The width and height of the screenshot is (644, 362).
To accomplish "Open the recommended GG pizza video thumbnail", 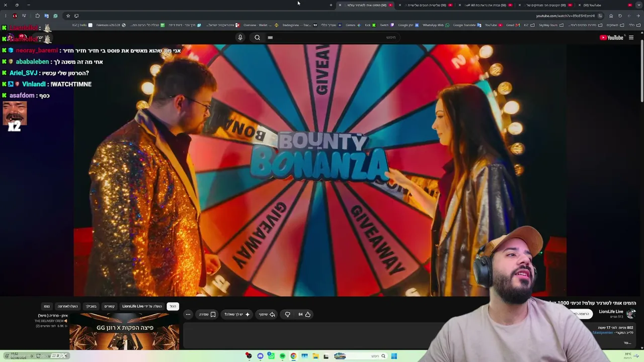I will pos(124,331).
